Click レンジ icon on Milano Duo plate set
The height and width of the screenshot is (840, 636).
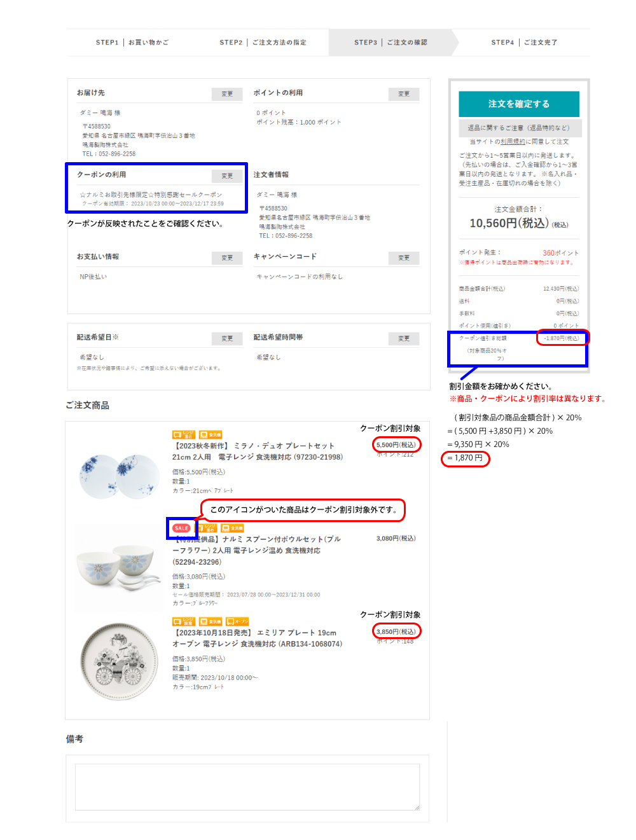click(x=184, y=435)
